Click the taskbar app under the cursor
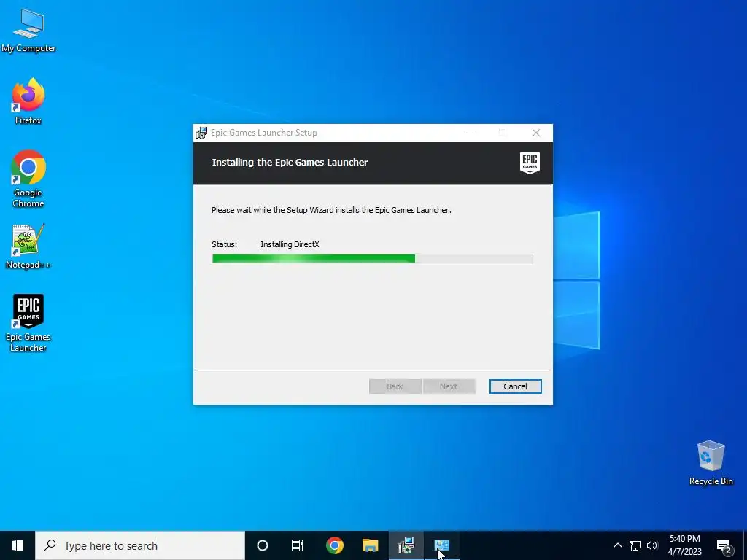 pyautogui.click(x=441, y=545)
